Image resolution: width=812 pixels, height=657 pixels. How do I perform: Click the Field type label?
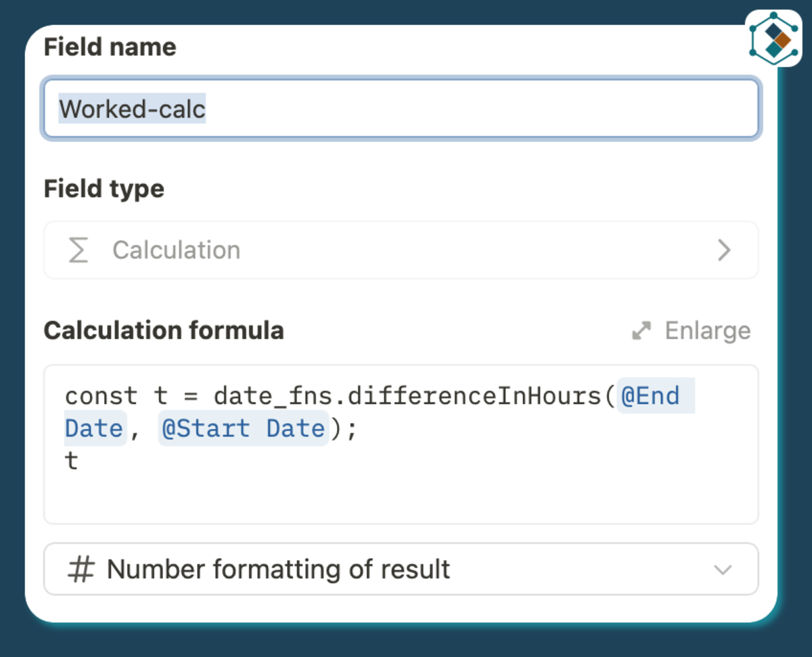(x=104, y=189)
